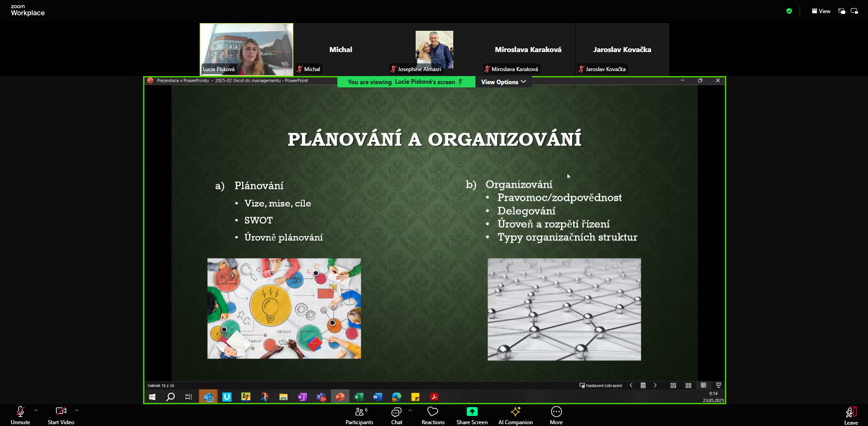Select Josephine Almasri's participant tile
This screenshot has height=426, width=868.
(x=434, y=49)
